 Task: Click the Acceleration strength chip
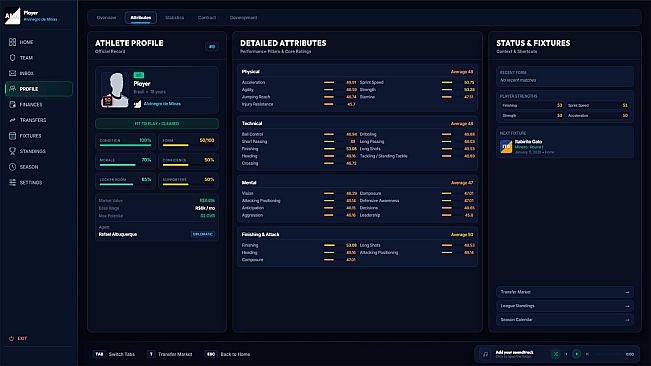[597, 116]
